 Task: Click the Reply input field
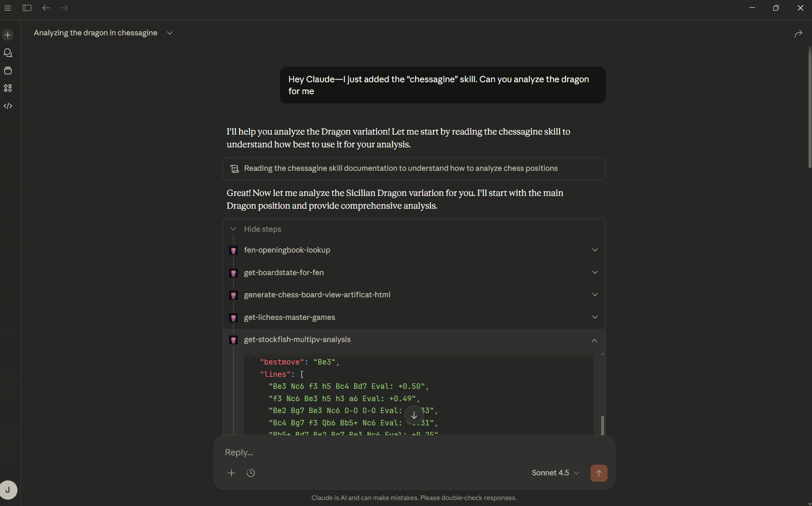pos(414,452)
